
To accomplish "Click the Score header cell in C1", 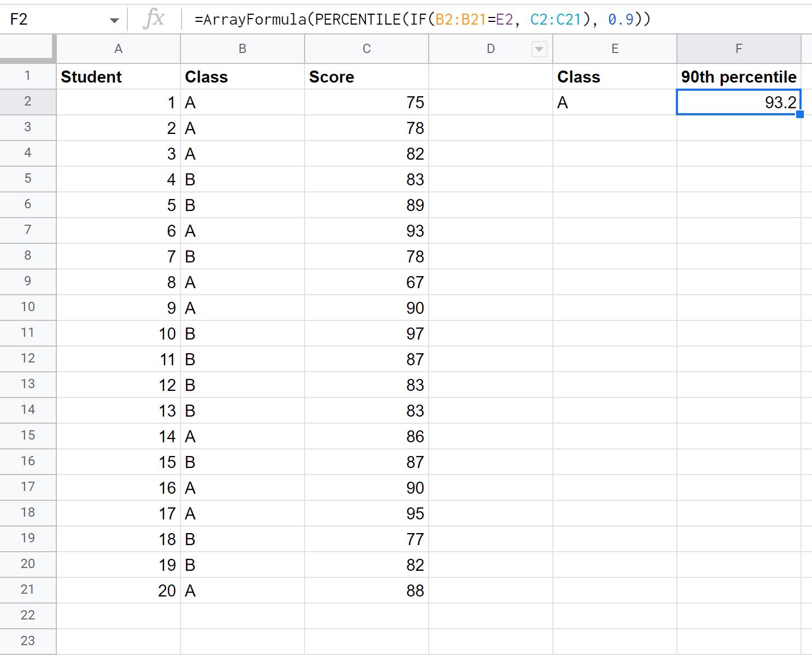I will pos(366,77).
